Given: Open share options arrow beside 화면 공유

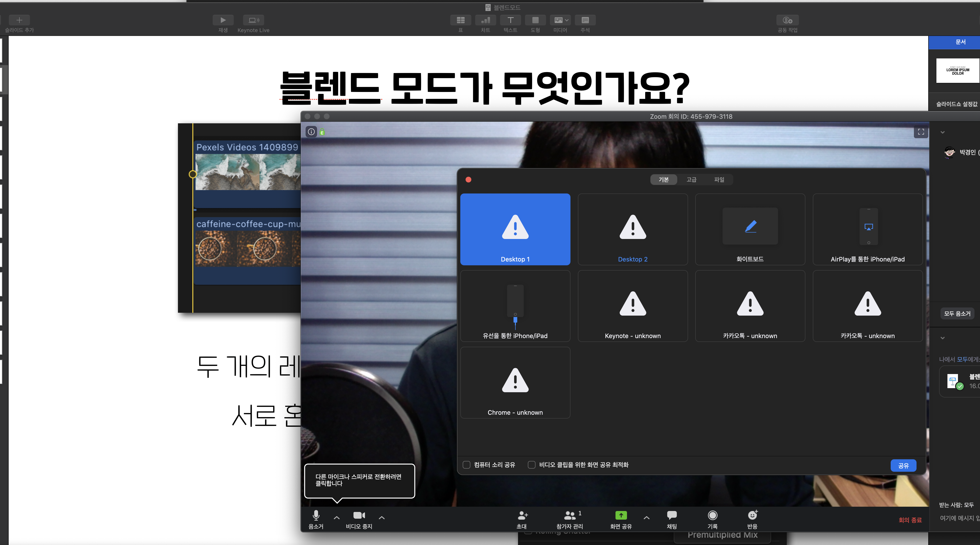Looking at the screenshot, I should coord(646,518).
